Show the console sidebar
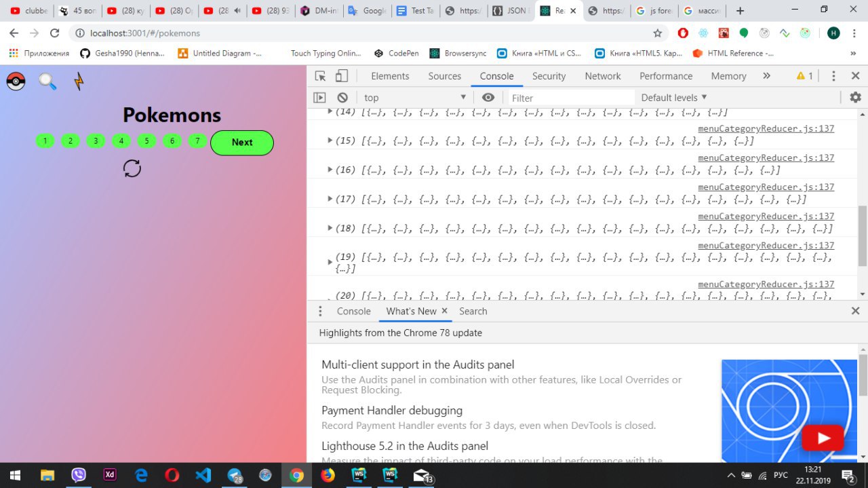Screen dimensions: 868x488 pyautogui.click(x=319, y=98)
